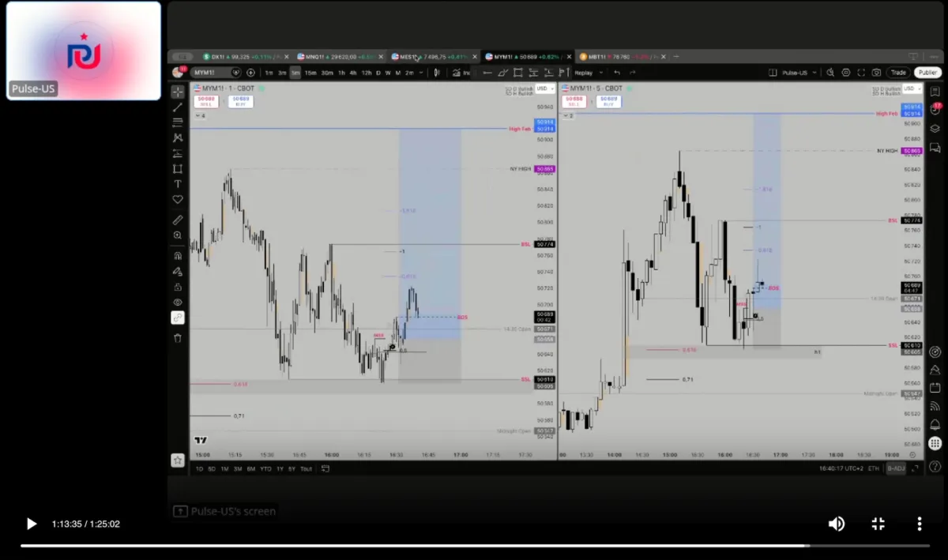Switch to the MES1! browser tab
Image resolution: width=948 pixels, height=560 pixels.
point(434,57)
